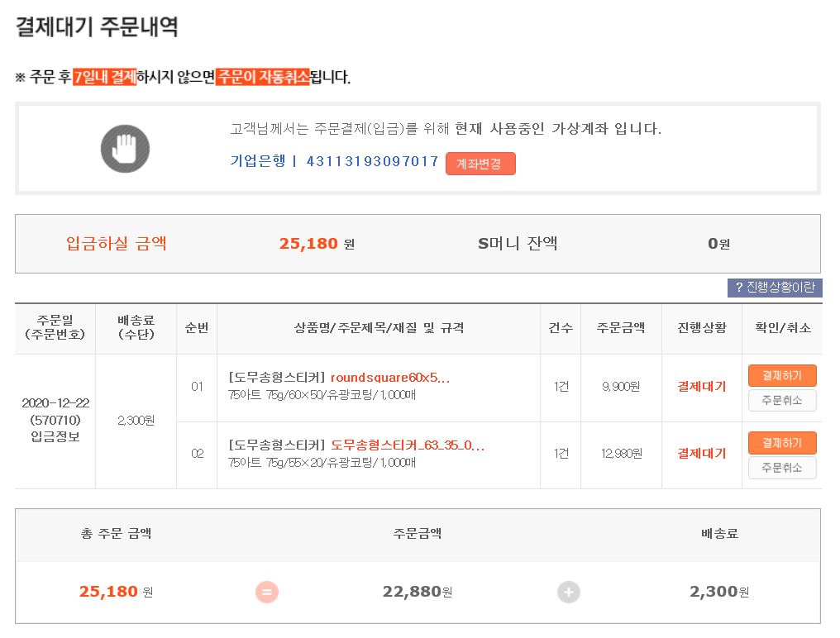Click the 결제대기 status for item 01
This screenshot has height=638, width=840.
coord(701,386)
